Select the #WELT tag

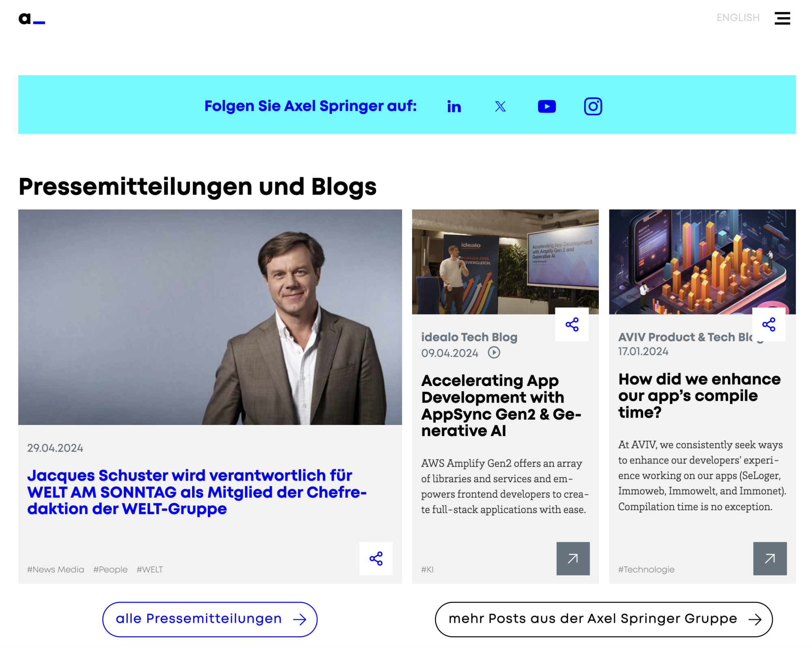[150, 569]
